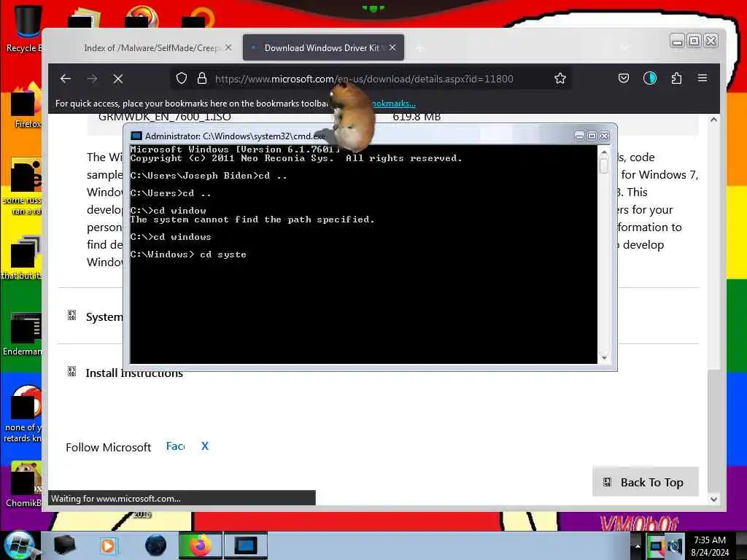Maximize the cmd.exe window
Viewport: 747px width, 560px height.
pos(592,136)
